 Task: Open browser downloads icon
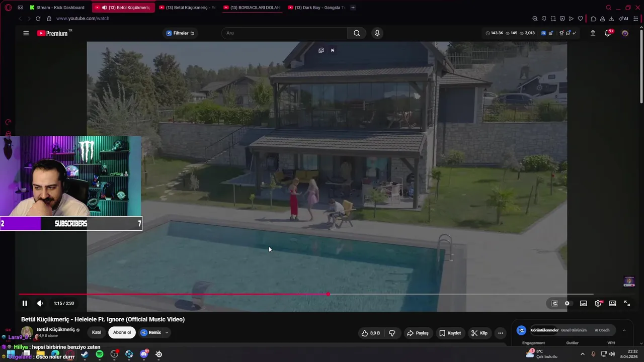611,19
